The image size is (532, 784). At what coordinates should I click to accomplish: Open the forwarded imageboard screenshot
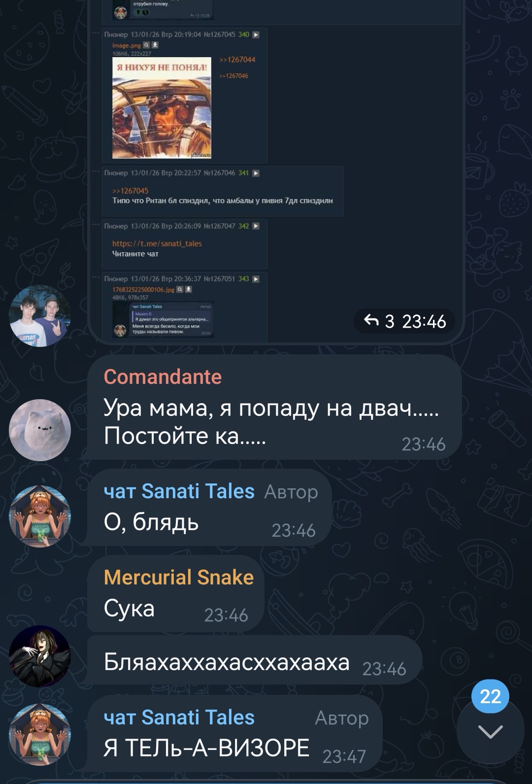pos(276,168)
